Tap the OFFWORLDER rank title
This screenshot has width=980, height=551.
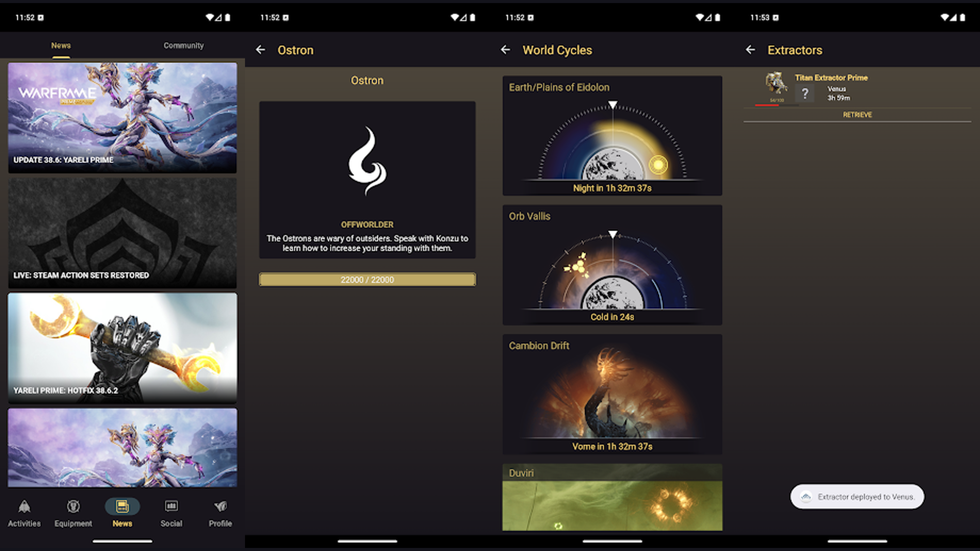367,224
